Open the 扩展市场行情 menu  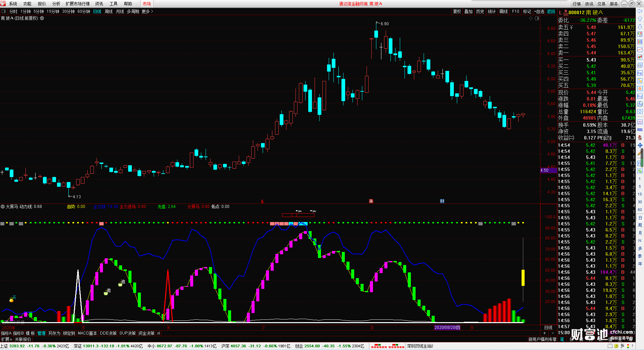pyautogui.click(x=78, y=4)
